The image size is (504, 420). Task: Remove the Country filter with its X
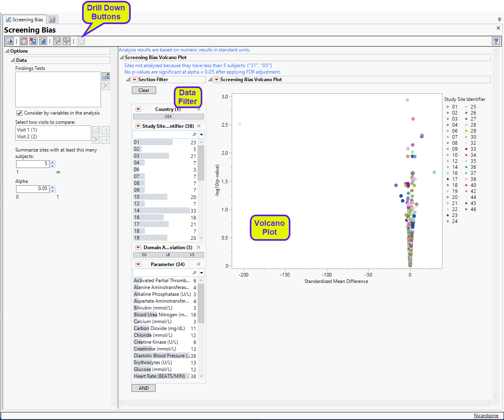point(199,109)
